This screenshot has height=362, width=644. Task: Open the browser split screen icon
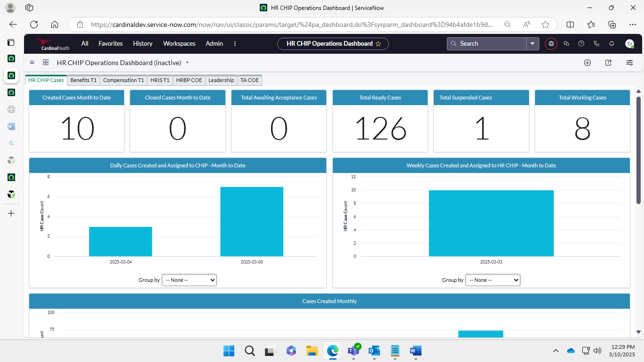(570, 25)
